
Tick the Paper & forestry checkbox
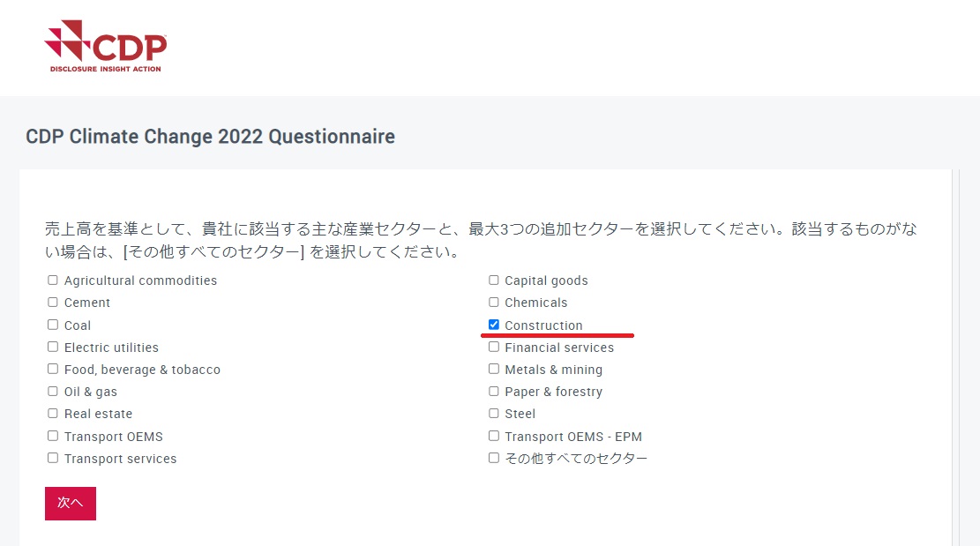(494, 392)
